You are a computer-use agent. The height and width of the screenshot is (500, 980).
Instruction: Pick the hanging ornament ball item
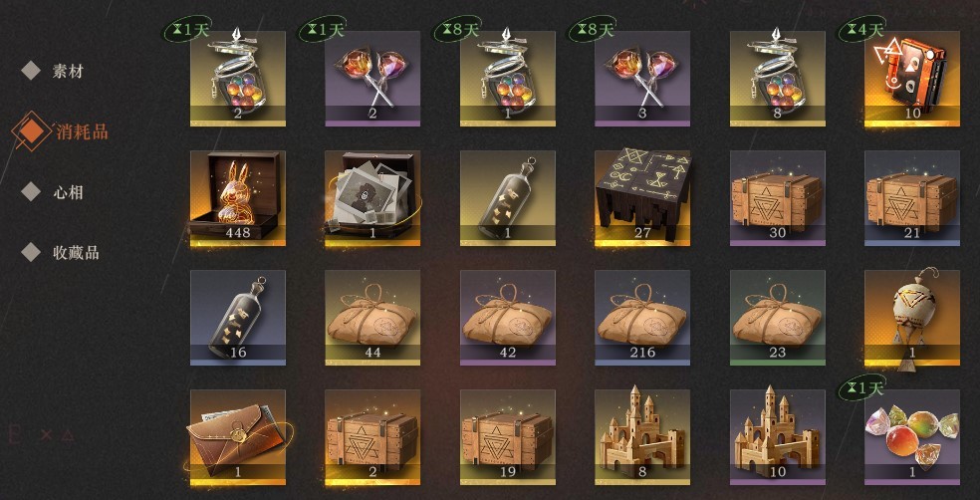tap(912, 318)
